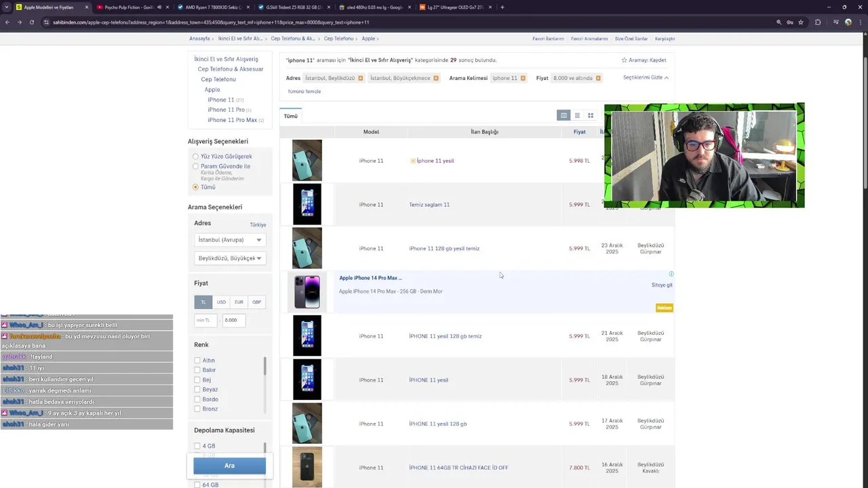Click the Tümünü Temizle link
This screenshot has width=868, height=488.
(304, 91)
